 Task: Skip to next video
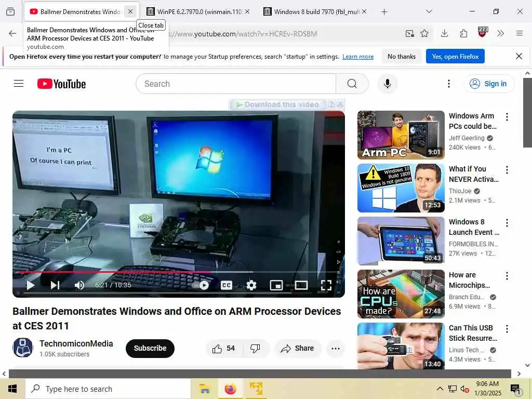(55, 285)
